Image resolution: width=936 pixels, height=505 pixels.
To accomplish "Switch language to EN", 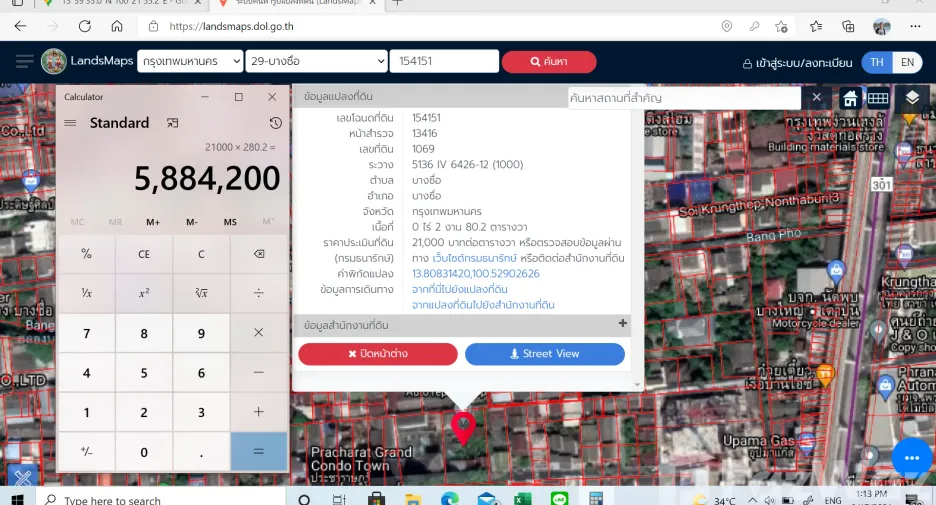I will tap(907, 62).
